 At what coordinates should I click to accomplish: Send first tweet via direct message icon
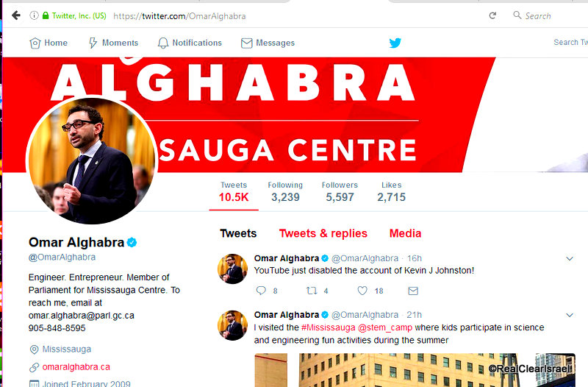click(413, 291)
